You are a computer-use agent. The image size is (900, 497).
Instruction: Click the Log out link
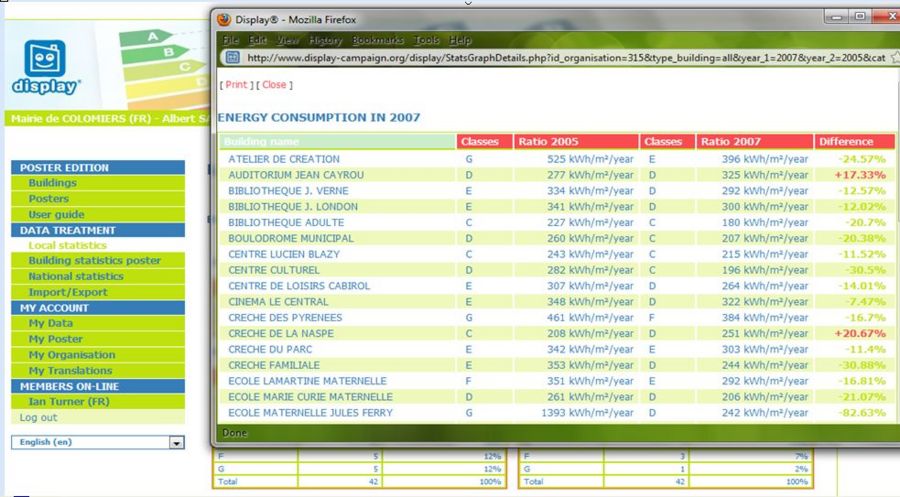tap(38, 418)
